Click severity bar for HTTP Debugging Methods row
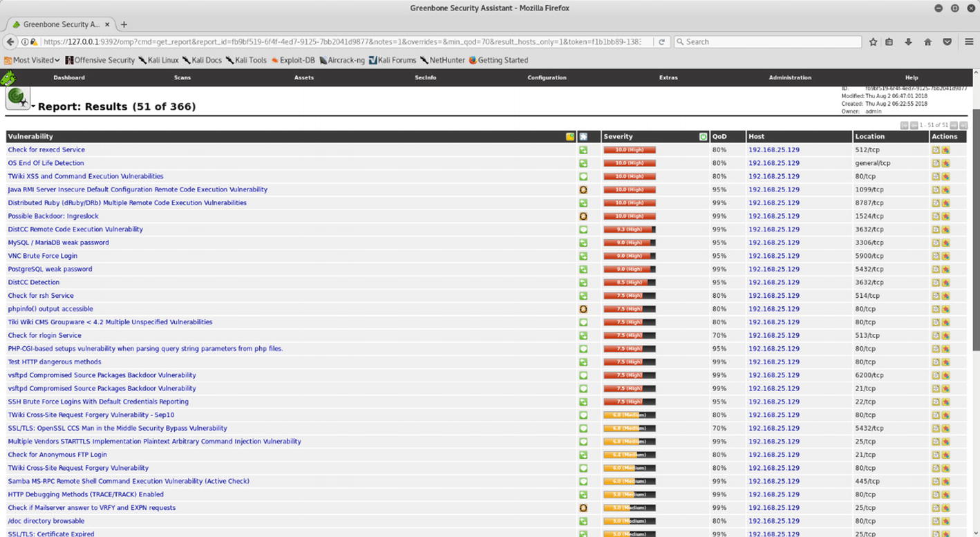 [x=630, y=495]
